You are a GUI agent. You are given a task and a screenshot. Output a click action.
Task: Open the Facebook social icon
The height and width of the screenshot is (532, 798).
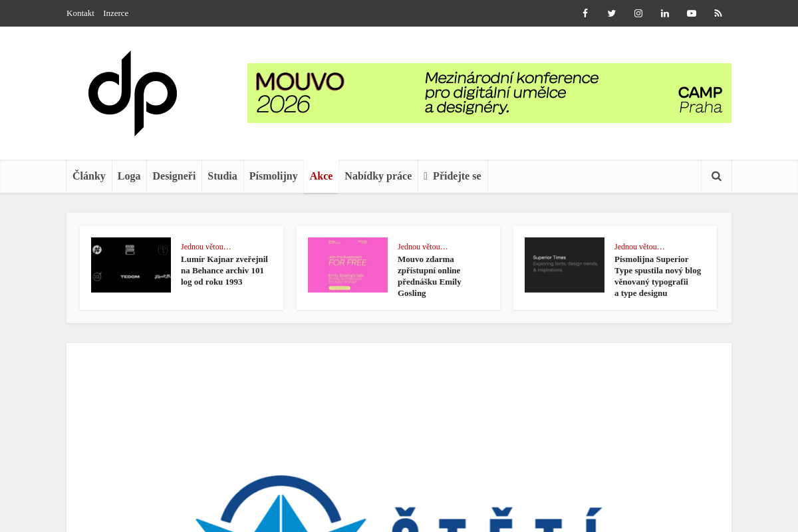585,13
